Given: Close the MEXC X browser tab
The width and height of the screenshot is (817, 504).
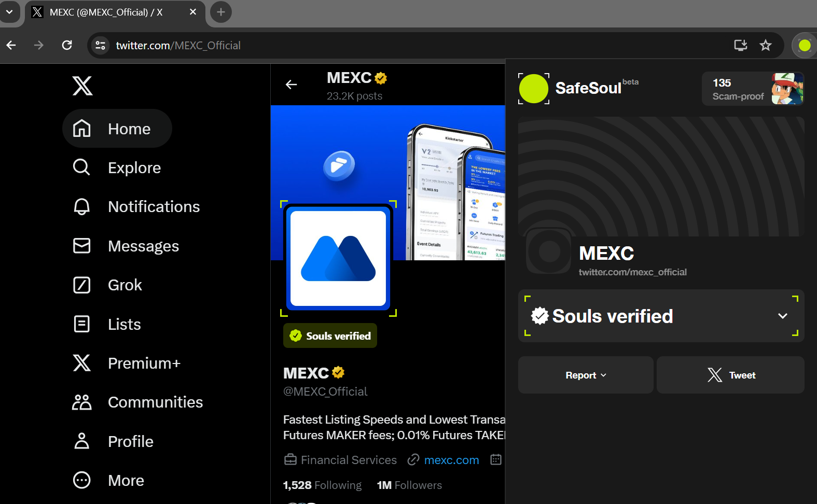Looking at the screenshot, I should coord(193,12).
